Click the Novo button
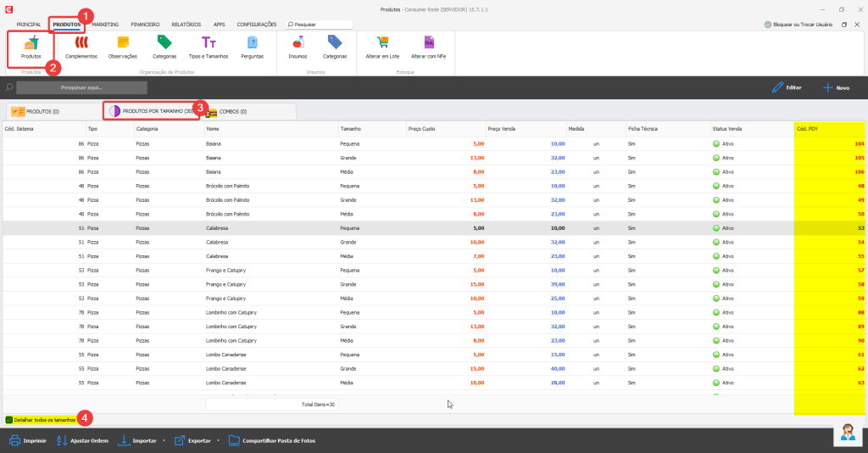The height and width of the screenshot is (453, 868). point(836,87)
